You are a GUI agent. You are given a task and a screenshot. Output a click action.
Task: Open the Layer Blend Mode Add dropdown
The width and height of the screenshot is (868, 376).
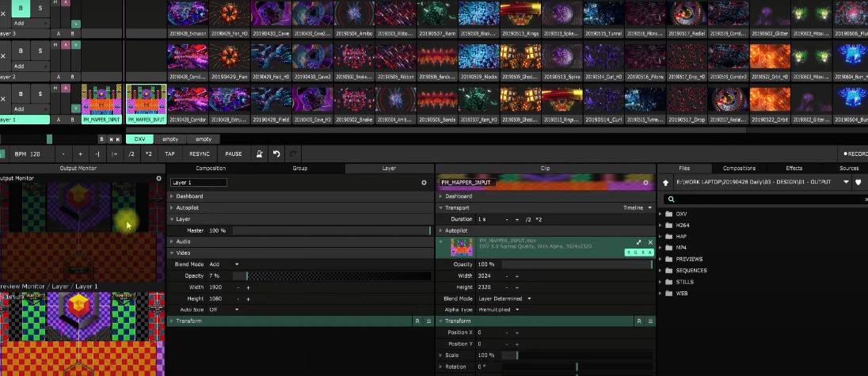(224, 264)
